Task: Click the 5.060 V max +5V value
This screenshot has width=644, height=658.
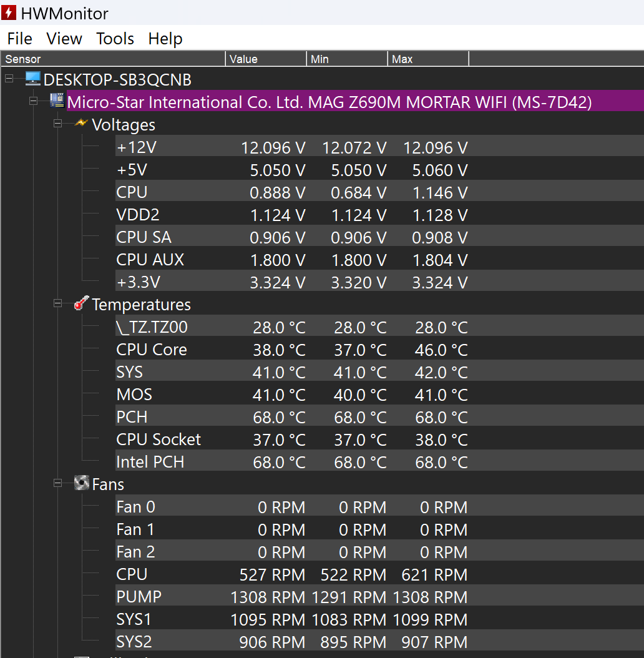Action: (x=440, y=170)
